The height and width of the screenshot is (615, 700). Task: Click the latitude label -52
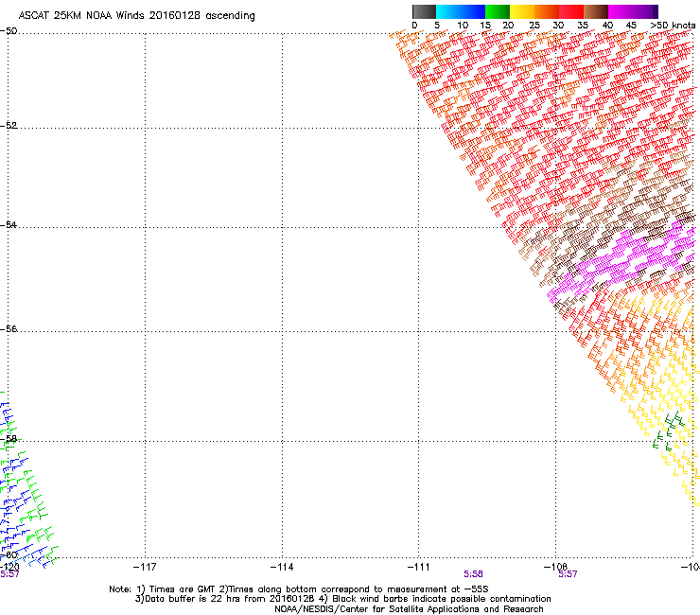9,126
